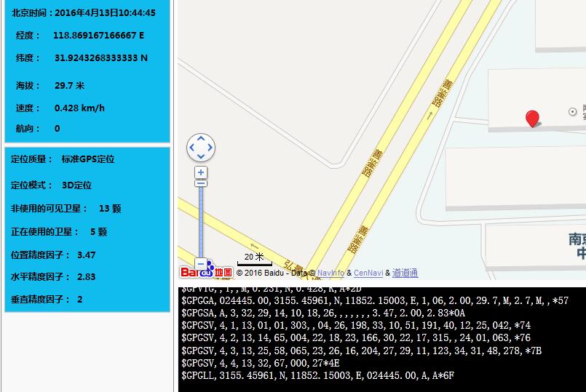The width and height of the screenshot is (586, 392).
Task: Select the longitude value 118.869167166667 E
Action: click(x=99, y=36)
